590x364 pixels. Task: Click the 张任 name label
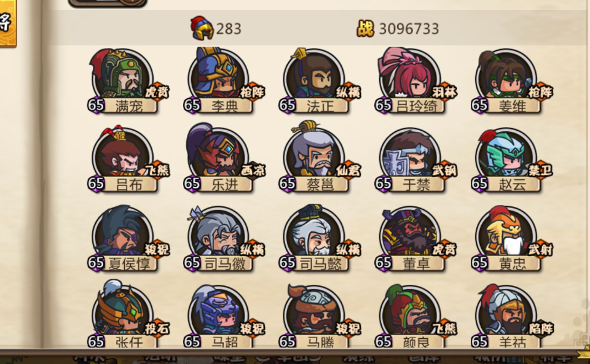pos(129,341)
